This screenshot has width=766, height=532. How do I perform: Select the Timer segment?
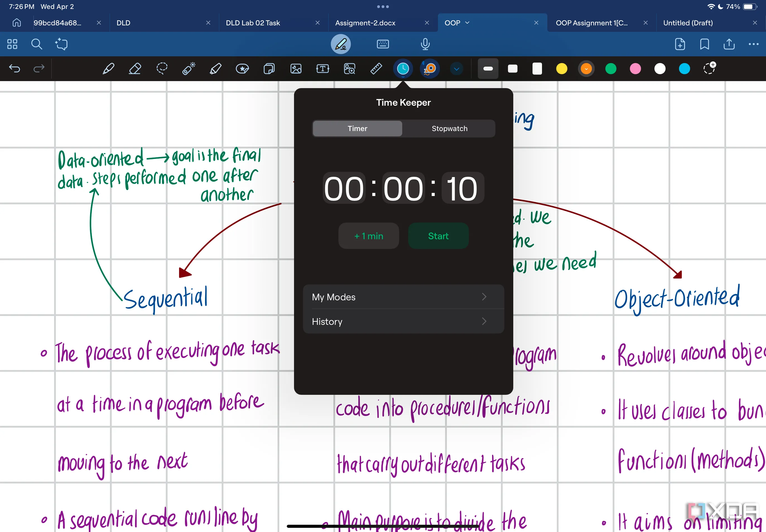click(357, 129)
